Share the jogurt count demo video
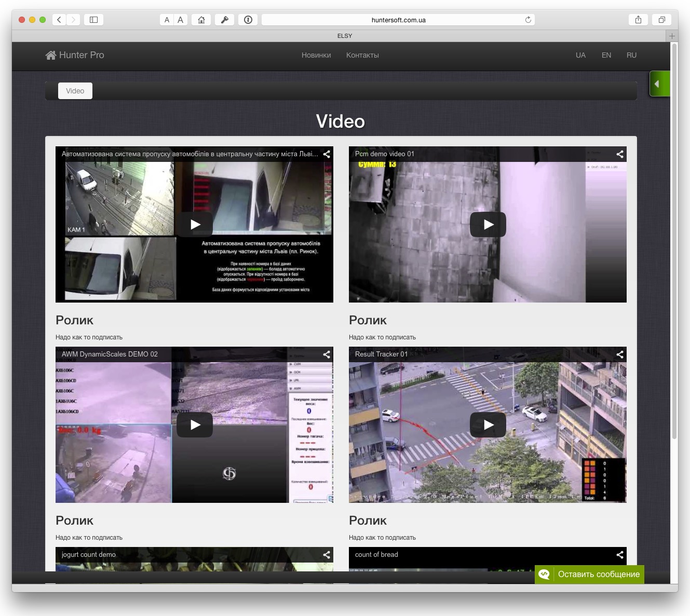Viewport: 690px width, 616px height. click(x=327, y=555)
